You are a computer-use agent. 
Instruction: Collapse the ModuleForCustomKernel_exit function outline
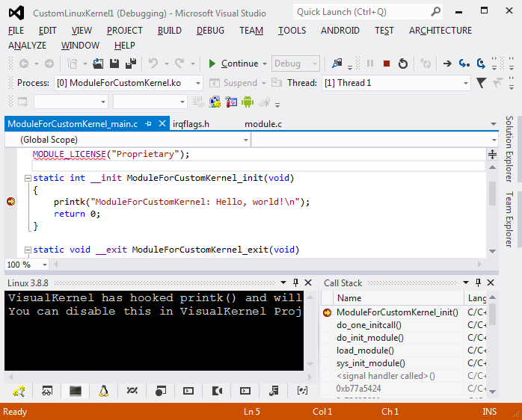click(28, 250)
